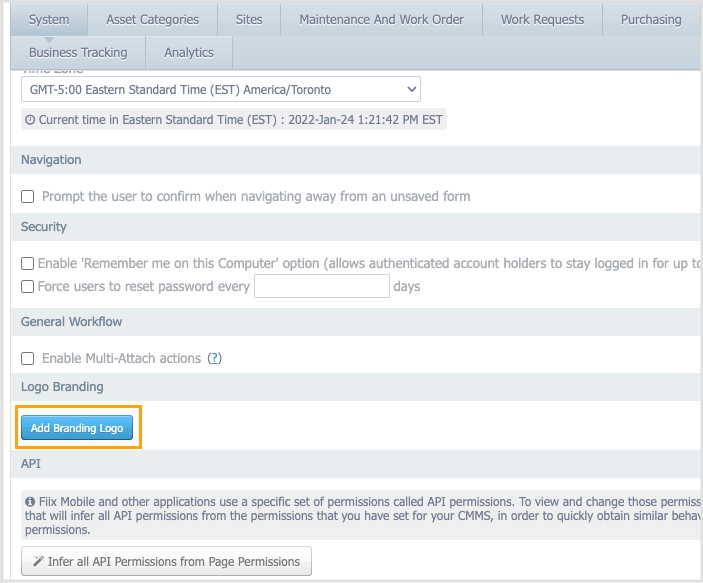This screenshot has width=703, height=583.
Task: Open the Analytics tab
Action: (x=189, y=53)
